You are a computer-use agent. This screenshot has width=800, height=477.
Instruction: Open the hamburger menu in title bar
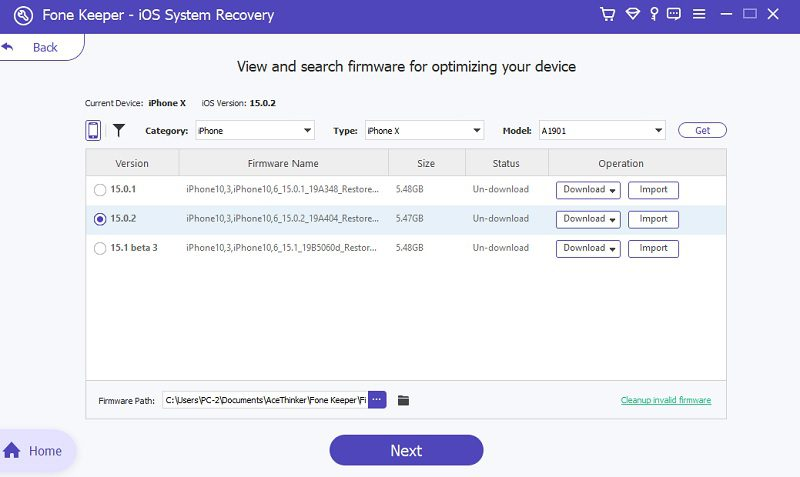click(699, 15)
